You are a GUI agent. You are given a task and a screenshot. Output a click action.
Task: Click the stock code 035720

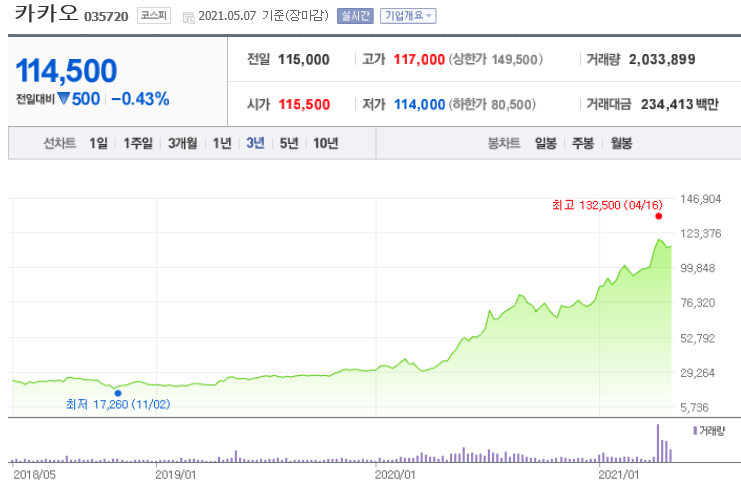(106, 17)
